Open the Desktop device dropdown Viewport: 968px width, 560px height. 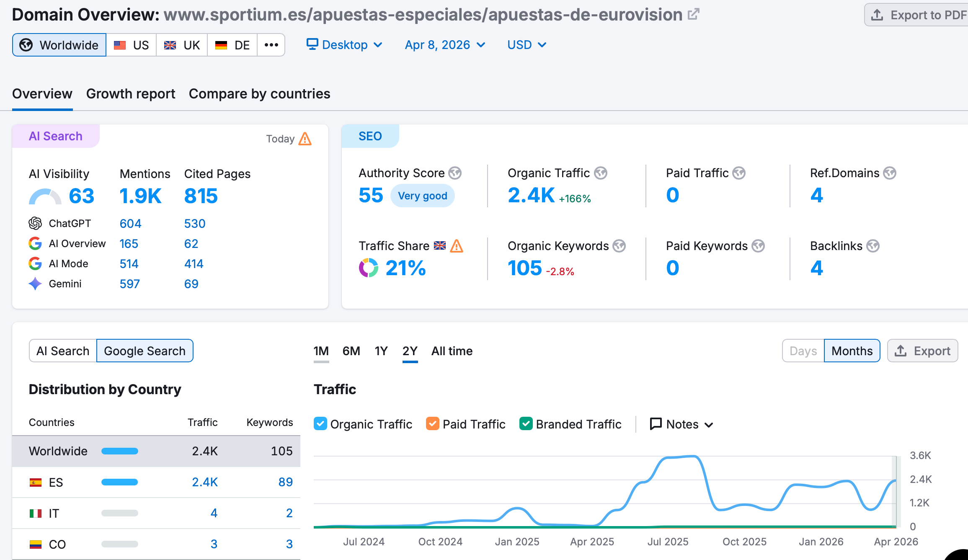344,45
